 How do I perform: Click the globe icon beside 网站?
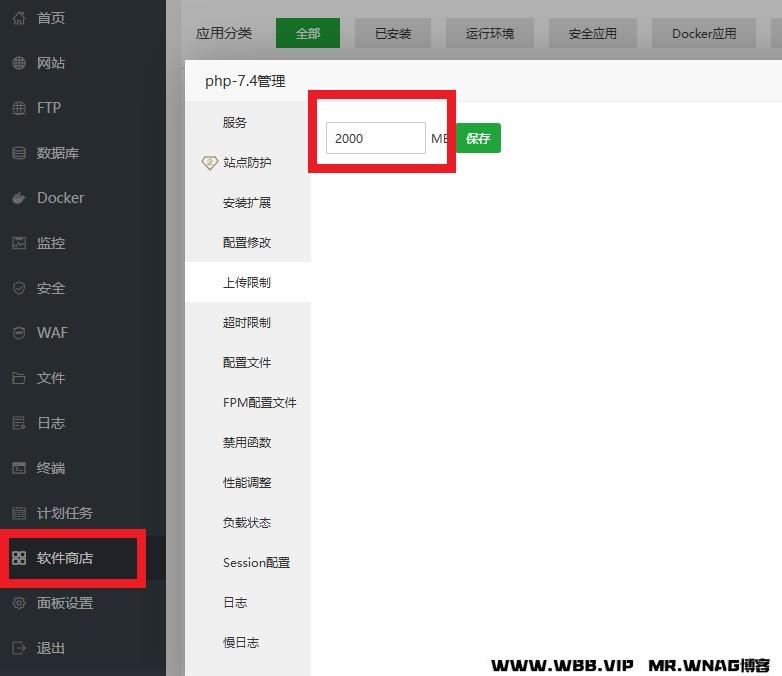coord(19,63)
